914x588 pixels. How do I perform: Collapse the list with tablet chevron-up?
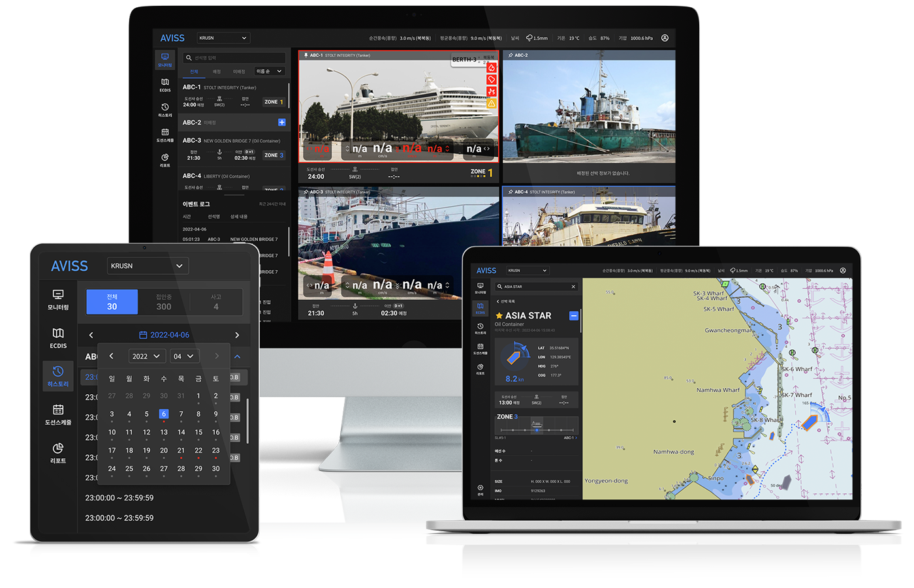237,356
